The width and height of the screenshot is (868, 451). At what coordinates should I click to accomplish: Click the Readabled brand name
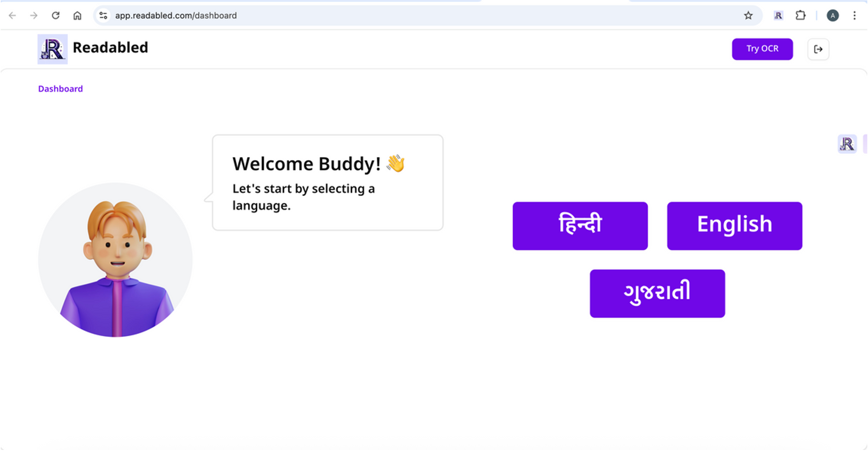110,48
